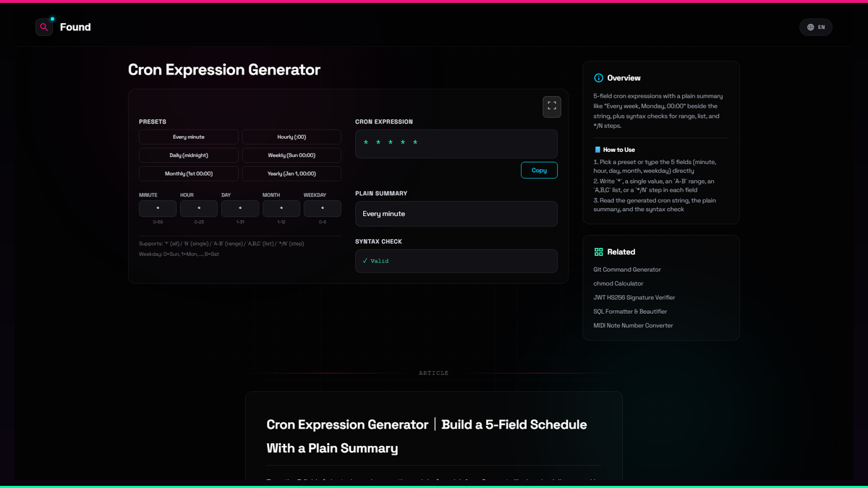Click the ARTICLE divider label
The height and width of the screenshot is (488, 868).
pyautogui.click(x=434, y=373)
